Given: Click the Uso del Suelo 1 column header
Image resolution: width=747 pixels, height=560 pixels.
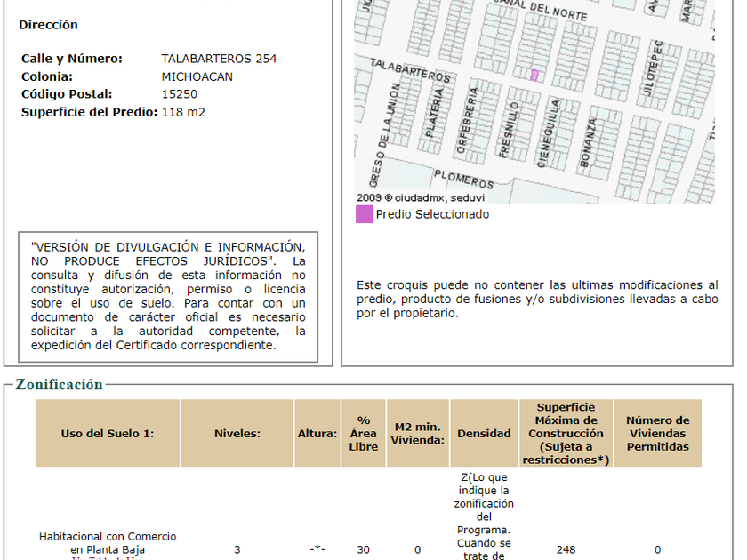Looking at the screenshot, I should pyautogui.click(x=108, y=433).
